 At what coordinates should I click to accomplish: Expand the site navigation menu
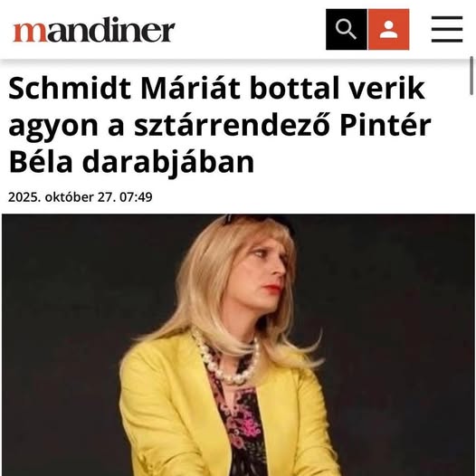click(x=447, y=29)
